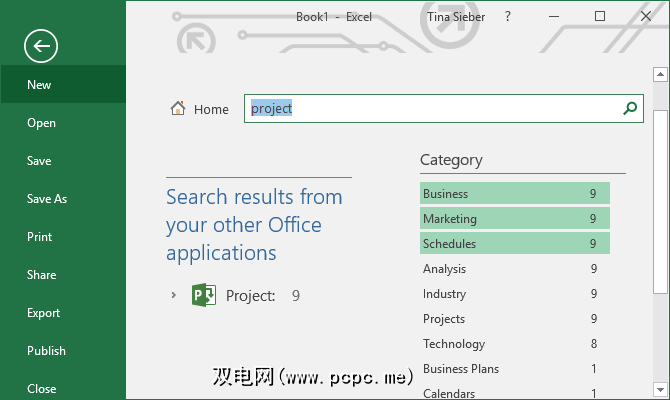
Task: Open the New tab in sidebar
Action: (x=40, y=85)
